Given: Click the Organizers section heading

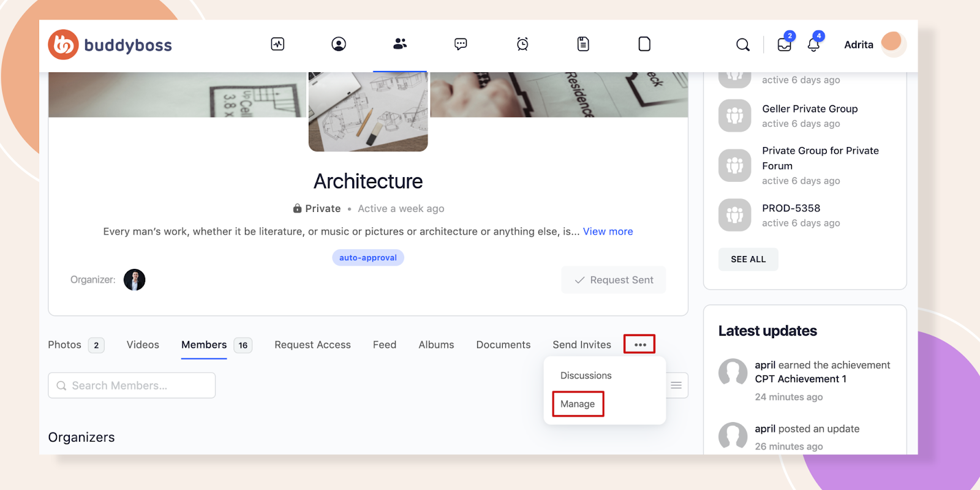Looking at the screenshot, I should click(81, 437).
